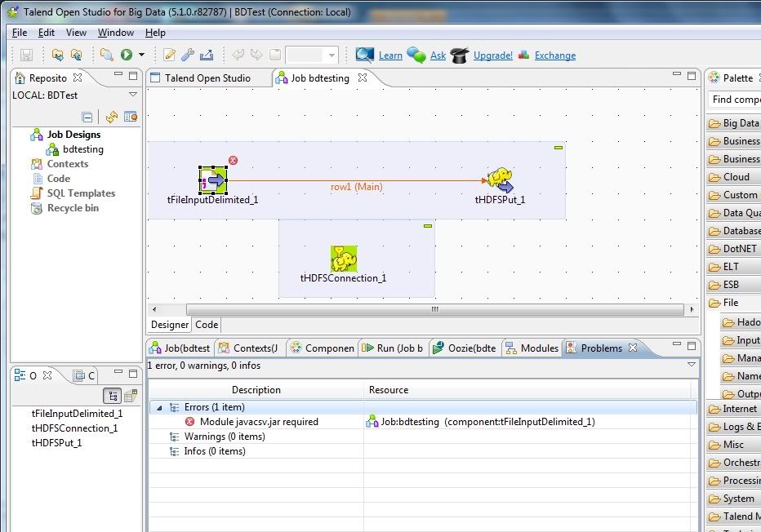Select SQL Templates in repository
The image size is (761, 532).
[x=81, y=193]
